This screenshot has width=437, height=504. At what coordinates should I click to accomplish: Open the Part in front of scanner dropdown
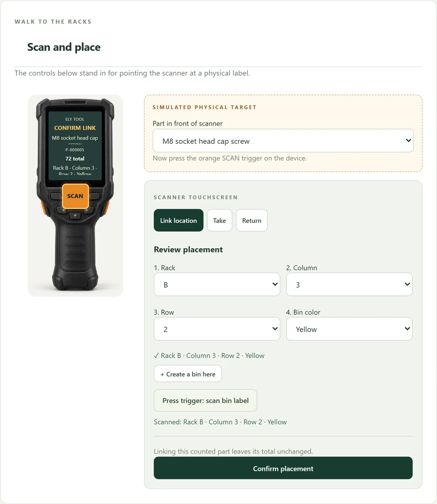click(x=283, y=141)
